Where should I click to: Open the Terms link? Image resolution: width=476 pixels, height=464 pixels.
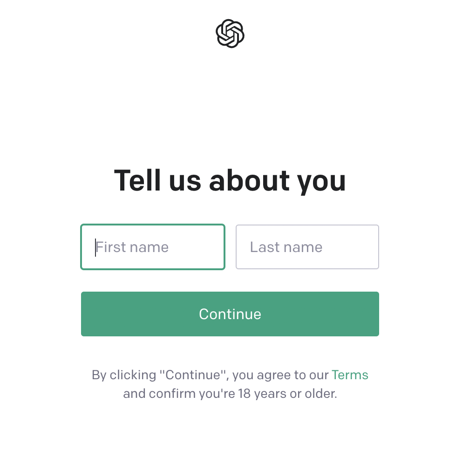point(350,375)
